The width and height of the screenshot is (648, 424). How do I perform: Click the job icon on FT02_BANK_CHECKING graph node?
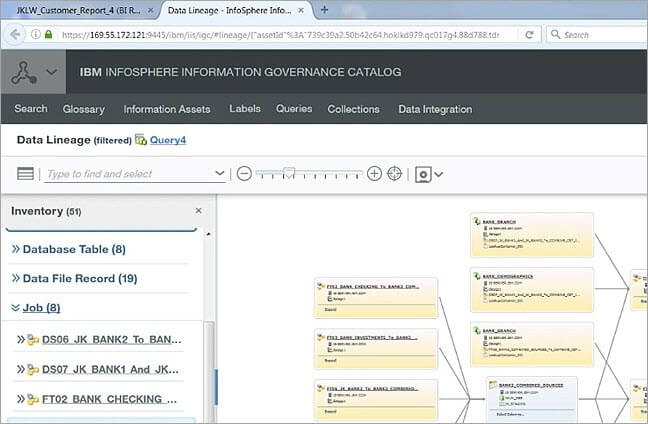point(320,286)
